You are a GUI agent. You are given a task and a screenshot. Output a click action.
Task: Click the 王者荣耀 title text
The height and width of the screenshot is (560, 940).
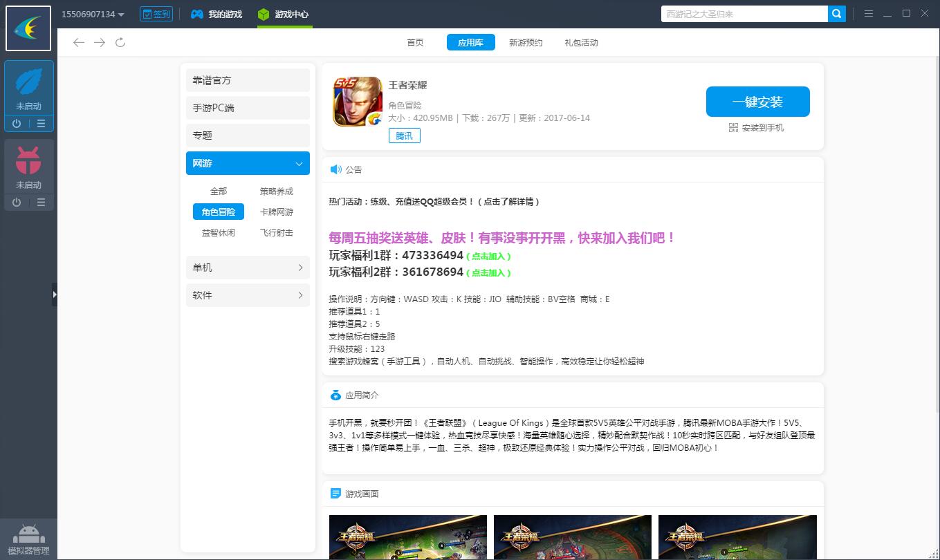point(407,85)
